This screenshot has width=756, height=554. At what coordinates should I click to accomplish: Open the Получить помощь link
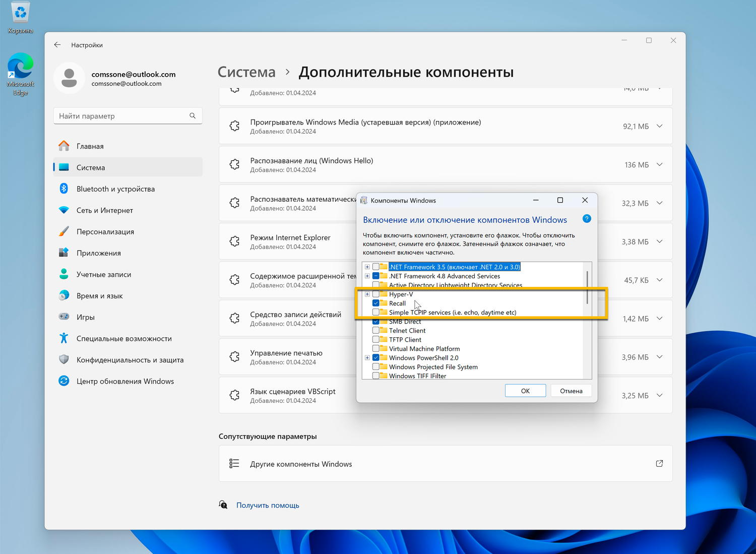pyautogui.click(x=268, y=505)
